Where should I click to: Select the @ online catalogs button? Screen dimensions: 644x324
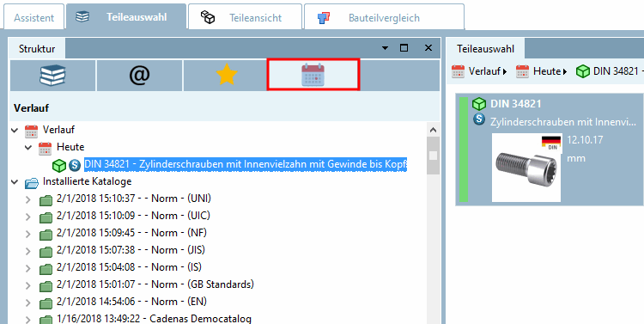[x=140, y=76]
